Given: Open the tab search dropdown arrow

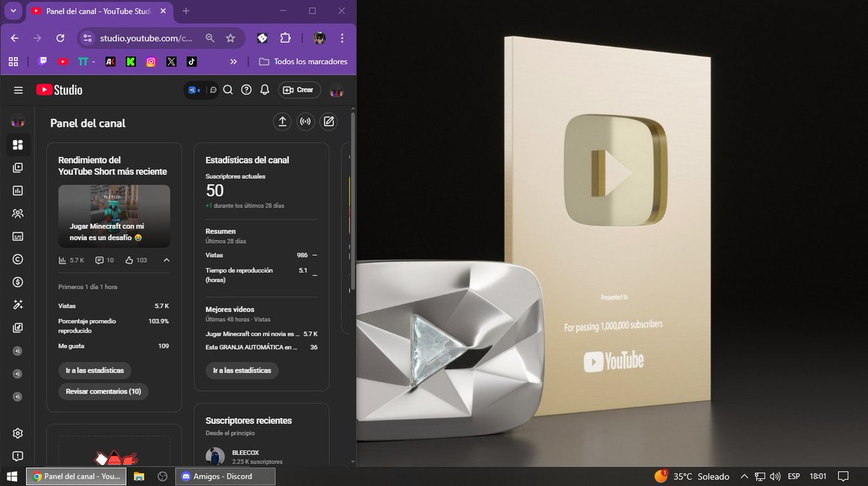Looking at the screenshot, I should click(13, 11).
